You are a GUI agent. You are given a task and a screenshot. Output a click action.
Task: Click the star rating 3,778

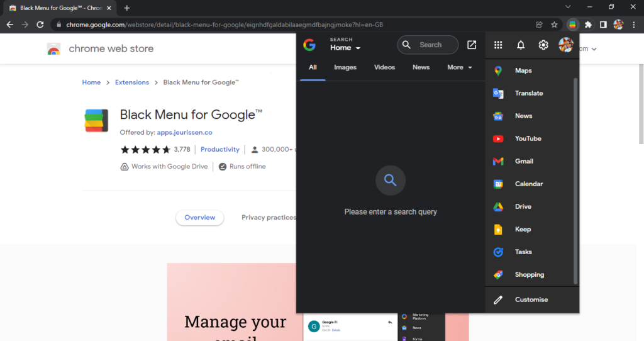(x=155, y=150)
